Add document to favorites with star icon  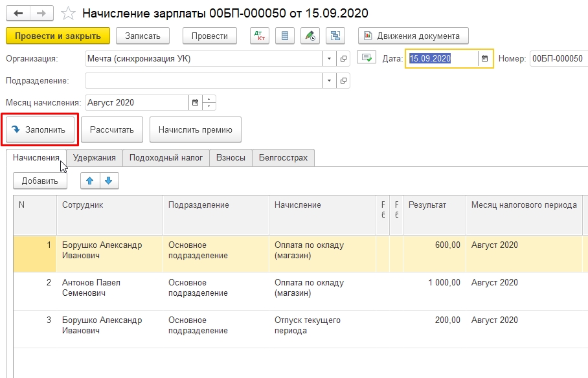(68, 14)
